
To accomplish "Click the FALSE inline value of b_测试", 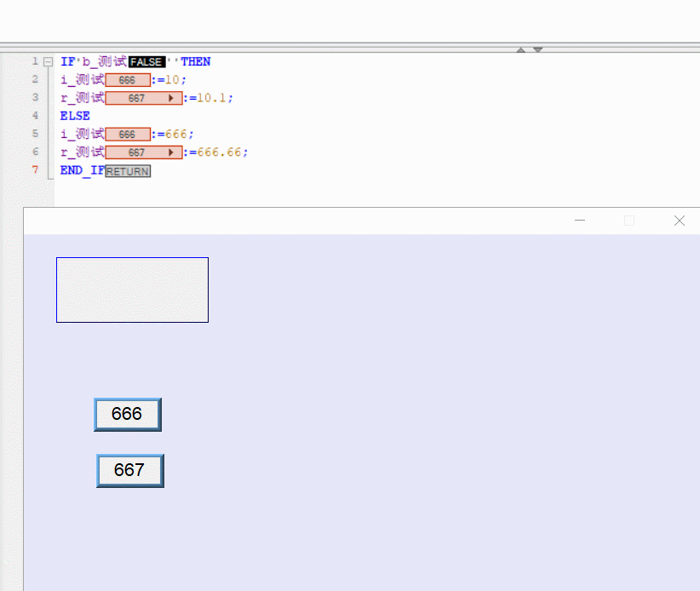I will pos(146,62).
